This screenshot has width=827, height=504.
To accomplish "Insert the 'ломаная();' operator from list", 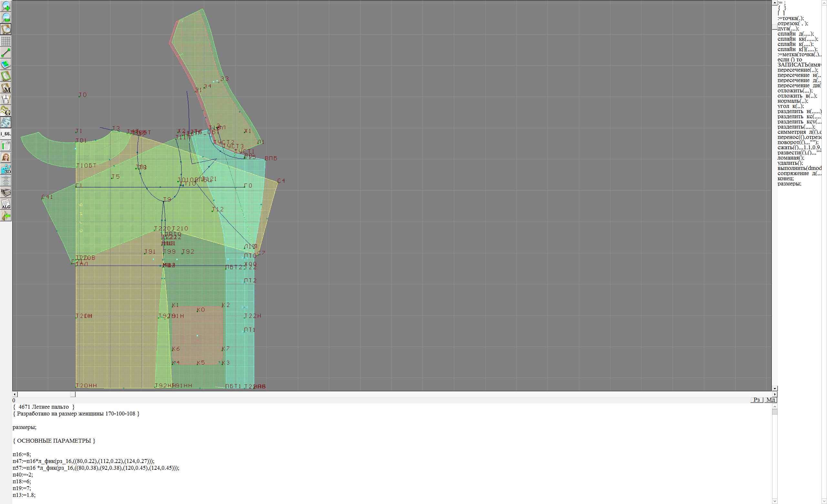I will pyautogui.click(x=791, y=158).
